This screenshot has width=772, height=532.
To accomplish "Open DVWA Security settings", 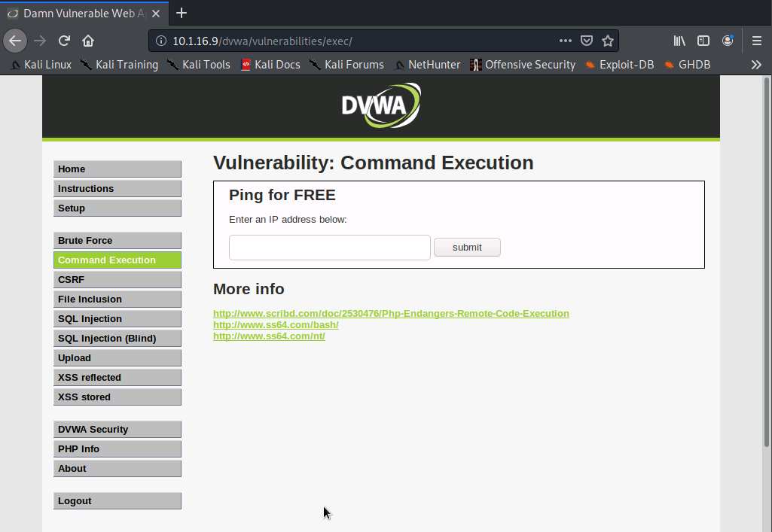I will pyautogui.click(x=117, y=429).
